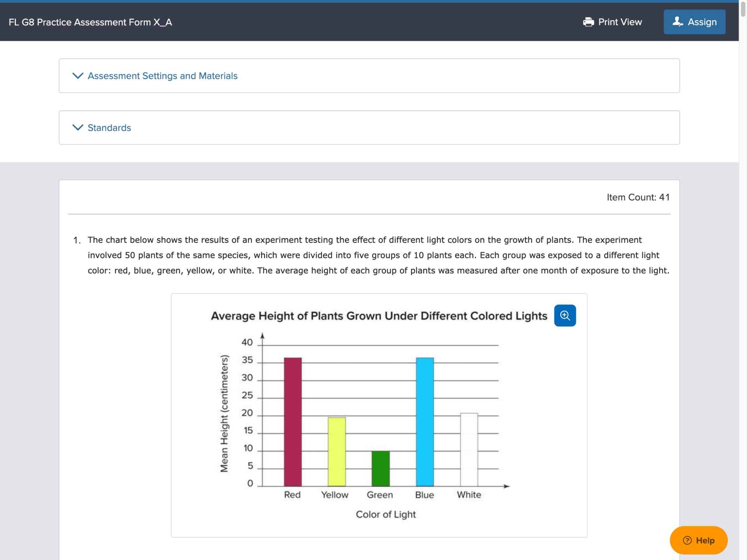Screen dimensions: 747x560
Task: Click the printer icon next to Print View
Action: [588, 22]
